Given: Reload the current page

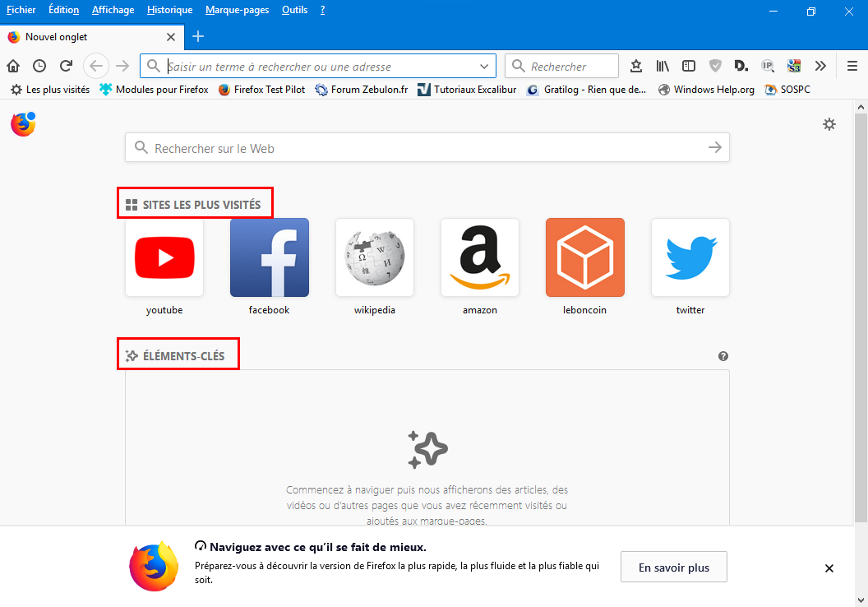Looking at the screenshot, I should click(x=66, y=66).
